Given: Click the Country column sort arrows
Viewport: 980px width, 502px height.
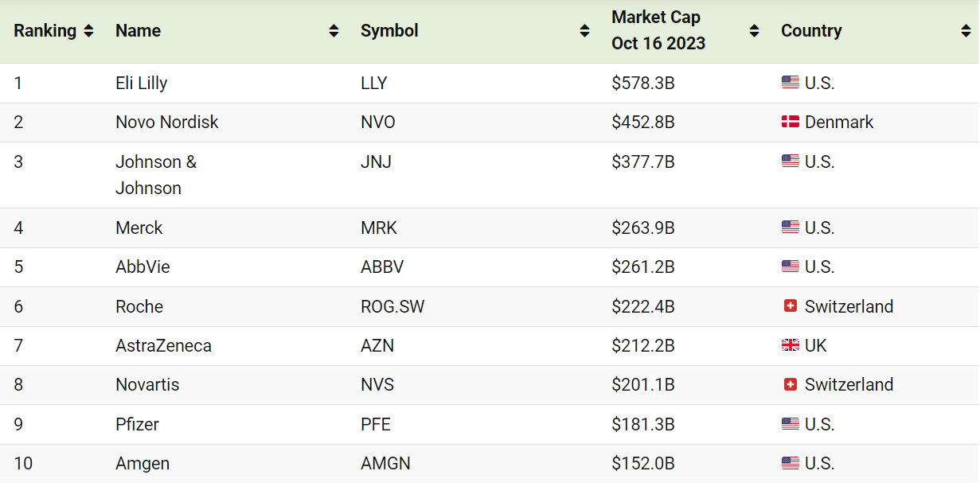Looking at the screenshot, I should (x=966, y=31).
